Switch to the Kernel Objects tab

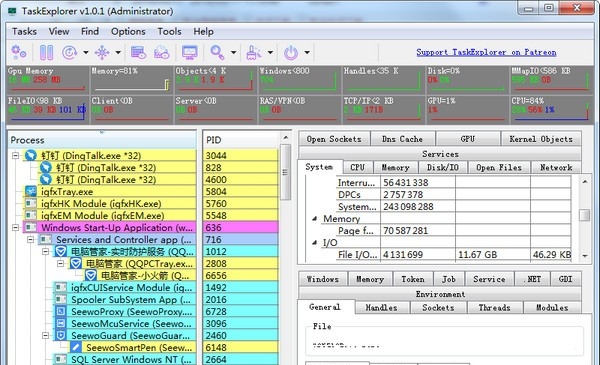click(541, 139)
